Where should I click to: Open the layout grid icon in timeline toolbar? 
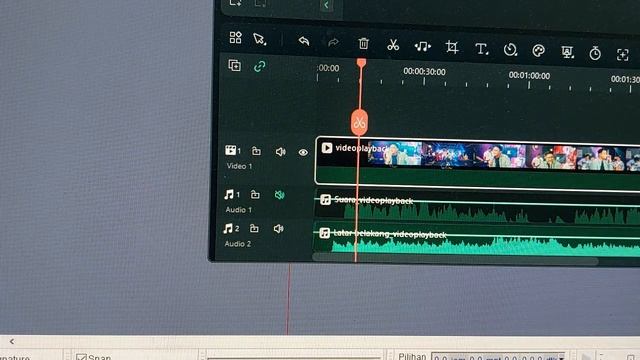[236, 38]
